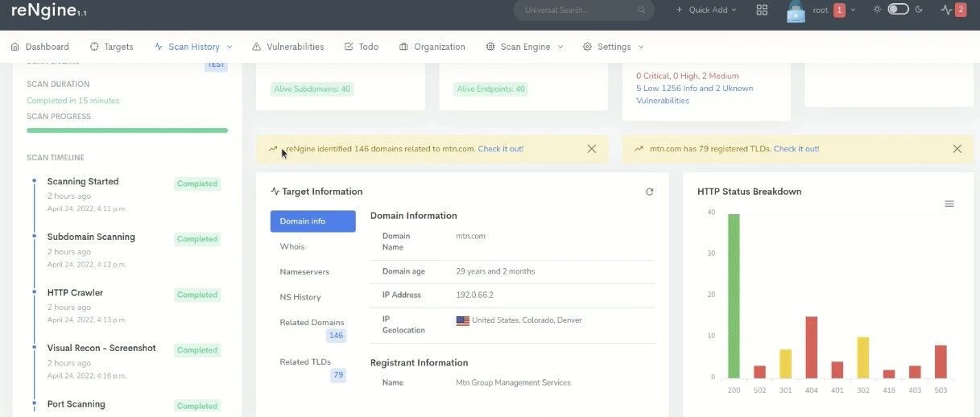Click the green 200 status bar in chart

tap(734, 295)
